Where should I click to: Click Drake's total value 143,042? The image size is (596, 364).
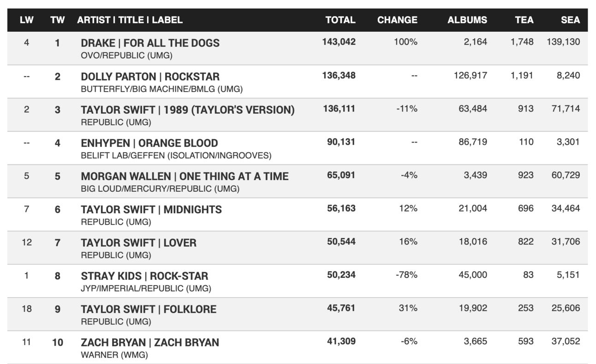click(x=339, y=42)
